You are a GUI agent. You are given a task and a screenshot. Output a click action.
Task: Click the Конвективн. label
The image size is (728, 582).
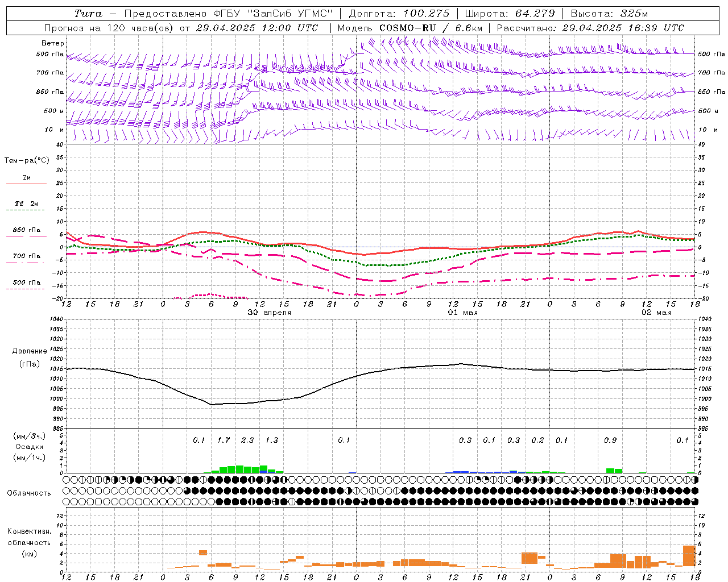click(29, 531)
